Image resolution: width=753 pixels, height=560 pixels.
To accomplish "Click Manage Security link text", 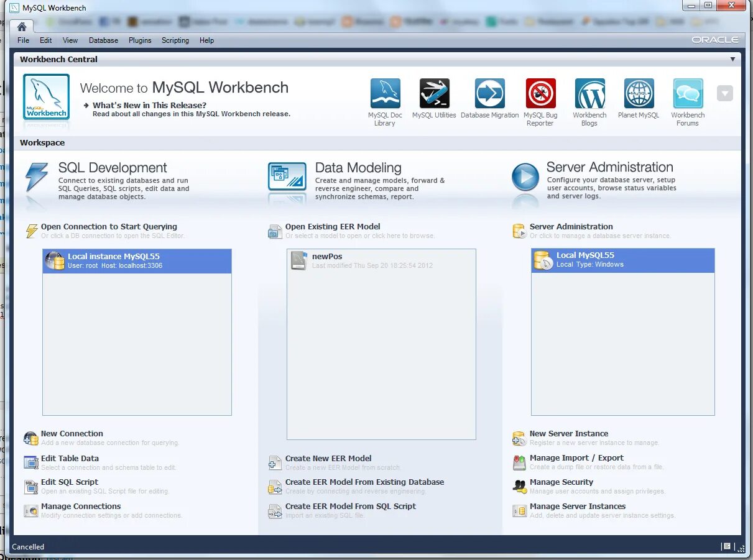I will 561,482.
